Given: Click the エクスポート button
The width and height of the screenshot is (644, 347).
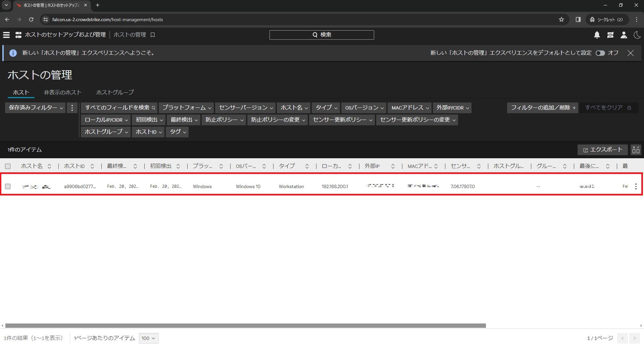Looking at the screenshot, I should click(602, 150).
